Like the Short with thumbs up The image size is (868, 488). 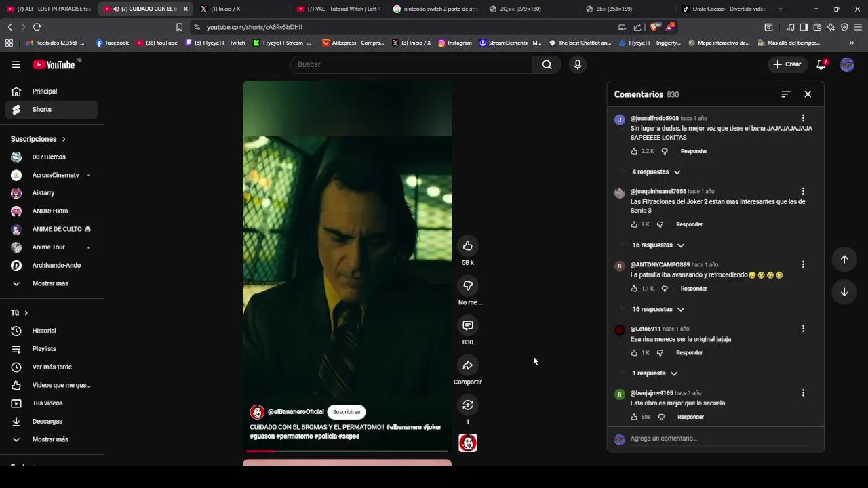click(x=468, y=245)
